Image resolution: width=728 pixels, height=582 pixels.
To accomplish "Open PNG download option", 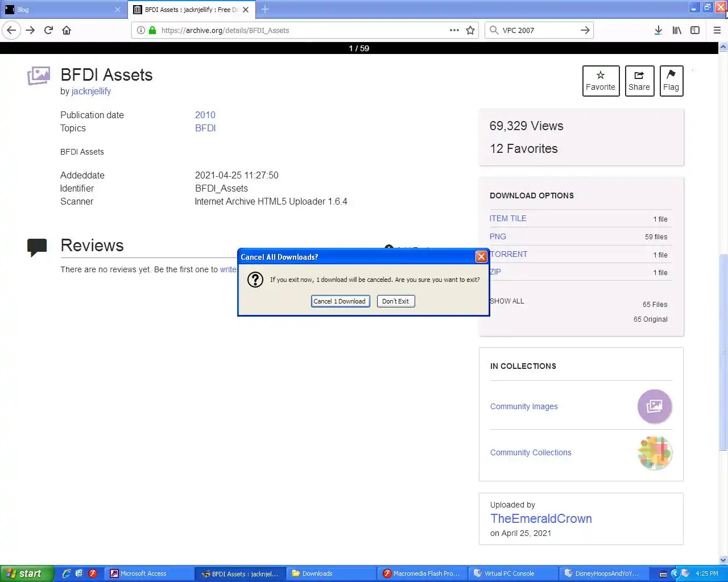I will click(x=498, y=236).
